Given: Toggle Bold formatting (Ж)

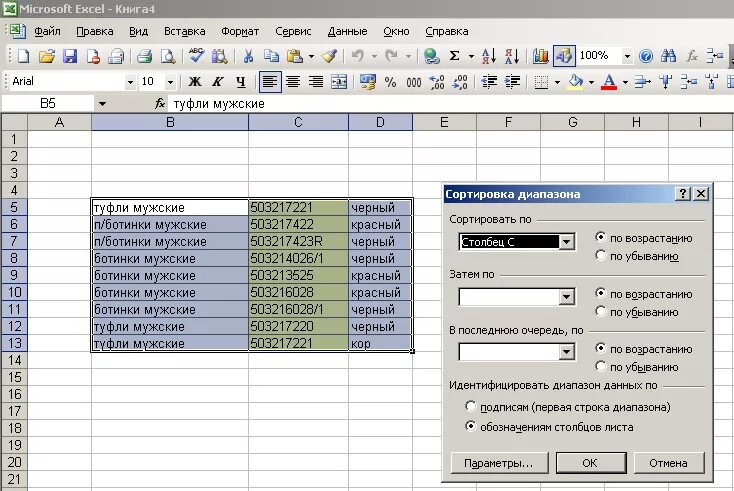Looking at the screenshot, I should point(195,82).
